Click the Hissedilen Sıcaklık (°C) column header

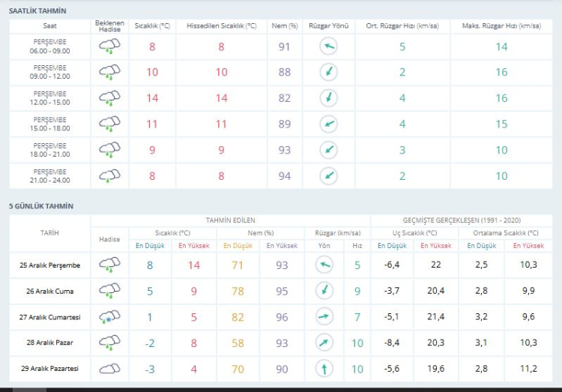221,25
